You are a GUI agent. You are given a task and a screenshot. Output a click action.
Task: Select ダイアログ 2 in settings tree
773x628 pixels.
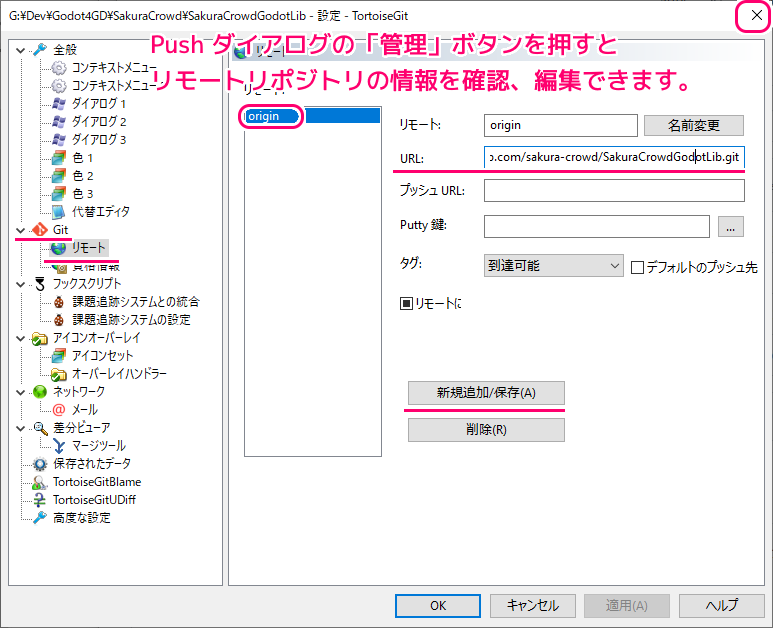pos(98,122)
